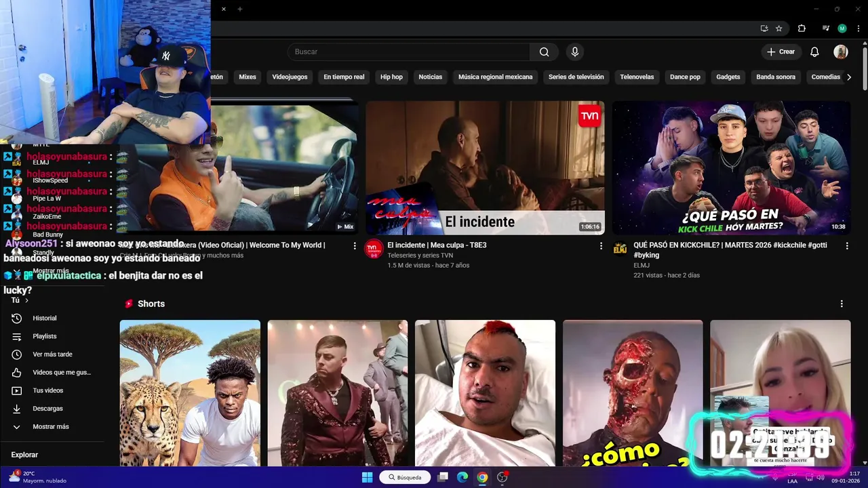The width and height of the screenshot is (868, 488).
Task: Bookmark this page with the star icon
Action: point(779,28)
